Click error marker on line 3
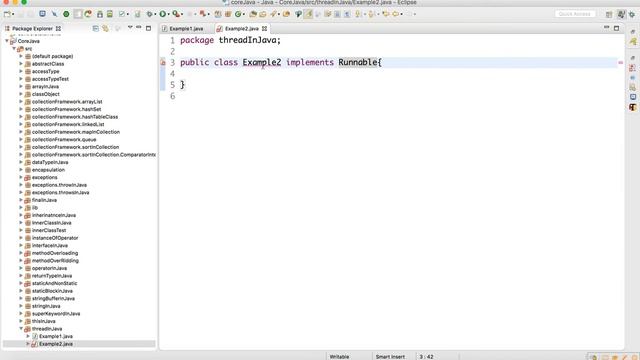The image size is (640, 360). coord(163,62)
